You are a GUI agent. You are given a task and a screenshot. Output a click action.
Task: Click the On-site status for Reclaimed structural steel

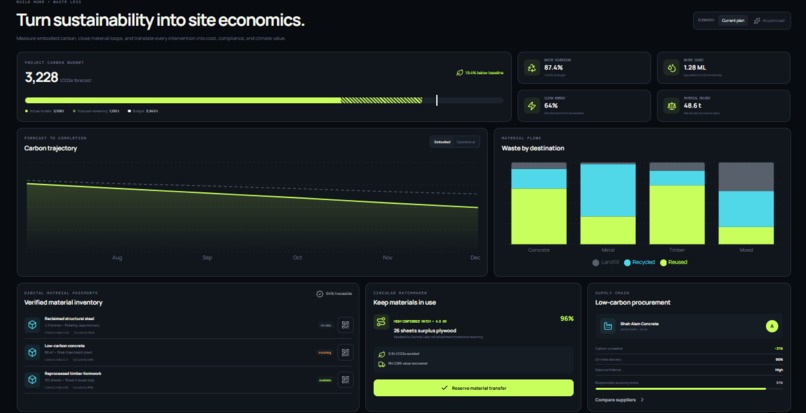326,326
